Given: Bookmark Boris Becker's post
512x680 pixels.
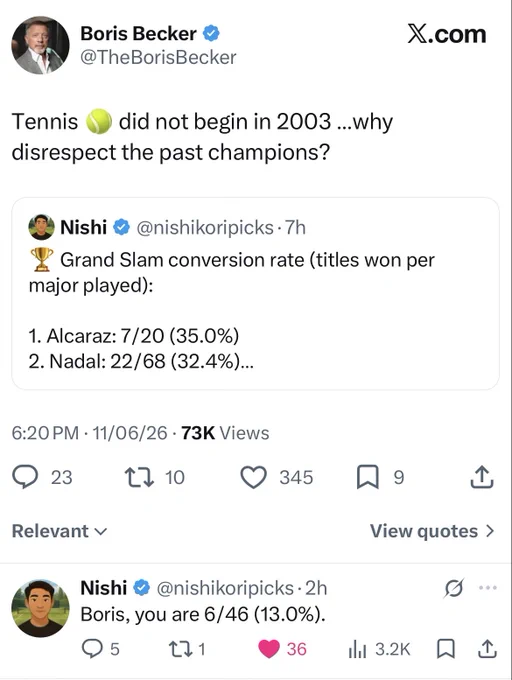Looking at the screenshot, I should coord(368,477).
